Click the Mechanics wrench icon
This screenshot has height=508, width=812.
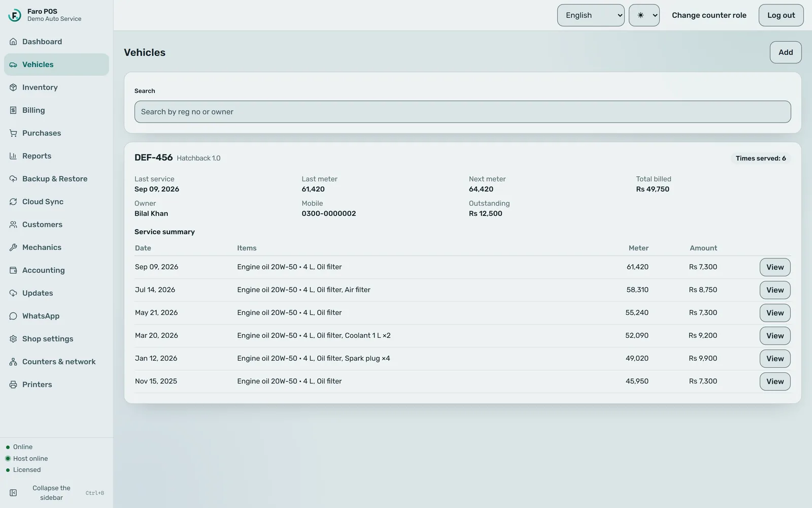click(13, 247)
